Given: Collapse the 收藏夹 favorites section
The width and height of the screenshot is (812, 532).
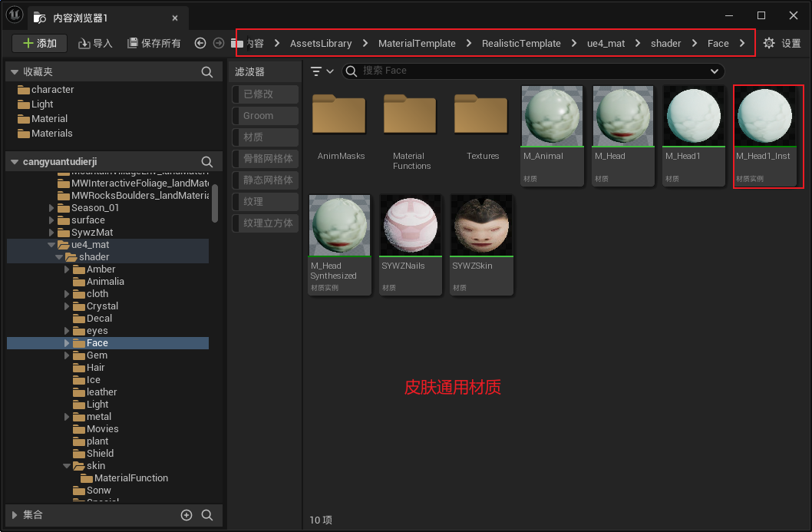Looking at the screenshot, I should click(x=14, y=72).
